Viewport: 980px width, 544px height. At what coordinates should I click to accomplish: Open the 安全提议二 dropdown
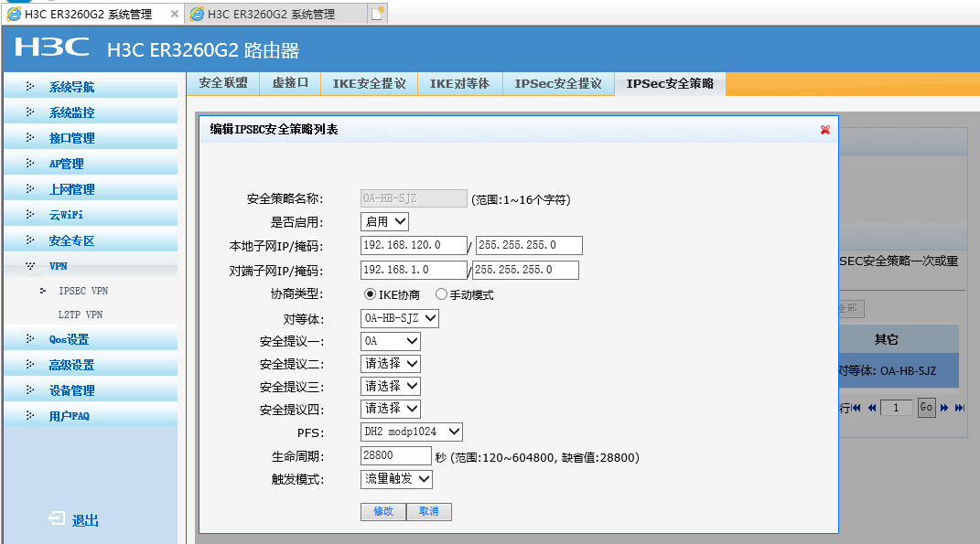(x=390, y=364)
